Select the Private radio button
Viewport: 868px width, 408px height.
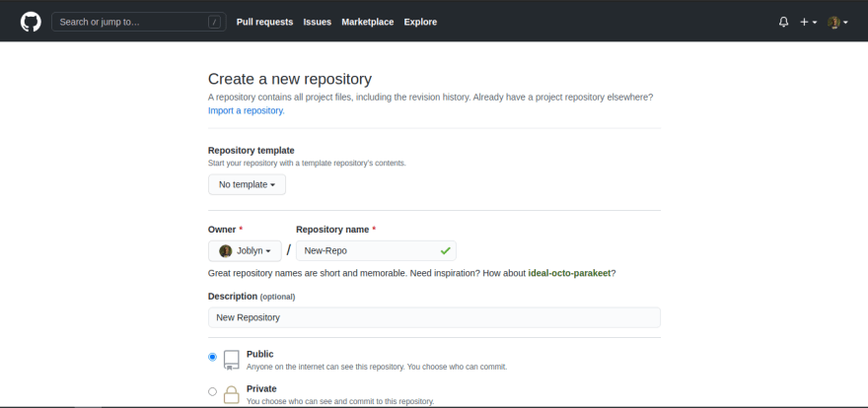pos(212,391)
